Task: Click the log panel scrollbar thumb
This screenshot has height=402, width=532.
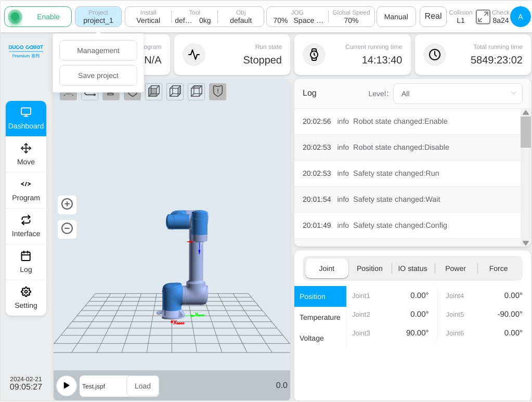Action: tap(526, 132)
